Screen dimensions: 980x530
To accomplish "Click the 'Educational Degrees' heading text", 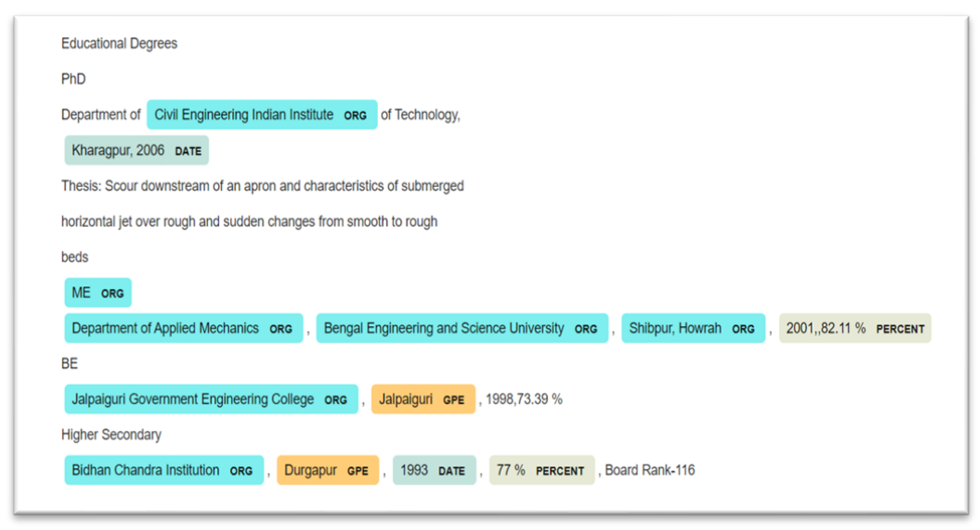I will click(x=119, y=43).
